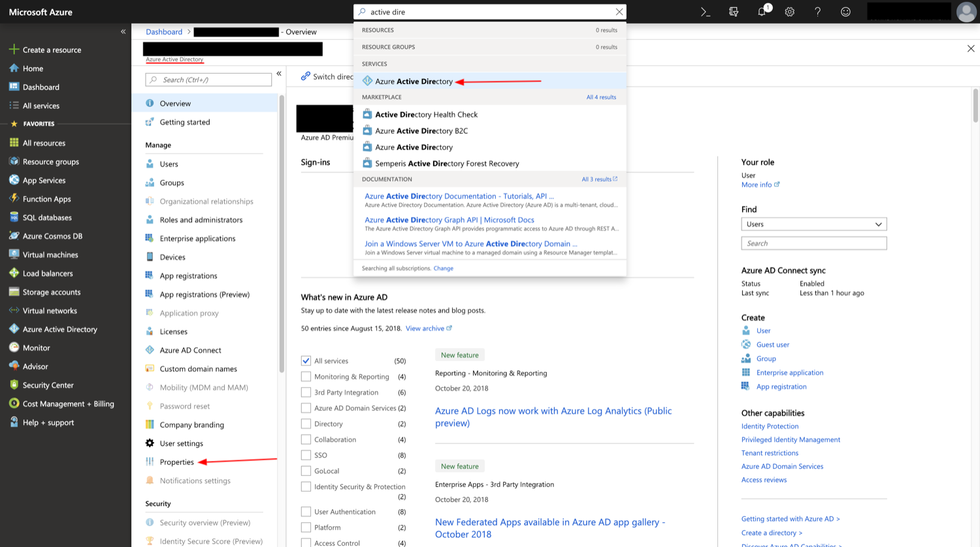980x547 pixels.
Task: Uncheck the All services checkbox
Action: [x=306, y=360]
